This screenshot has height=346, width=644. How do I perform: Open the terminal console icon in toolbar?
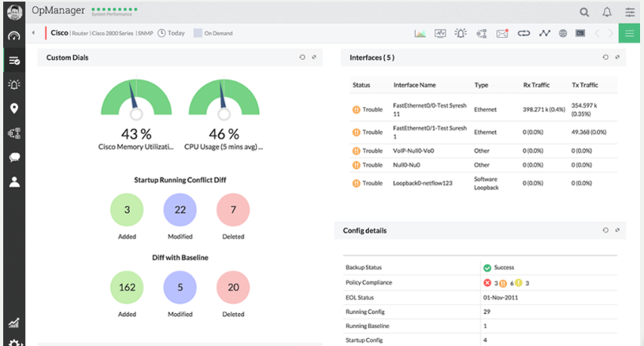(x=580, y=33)
